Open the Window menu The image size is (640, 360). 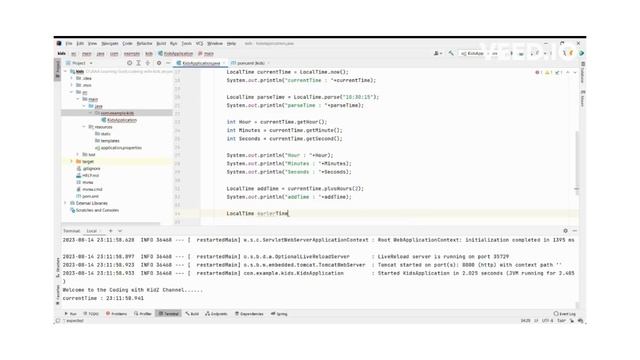tap(215, 43)
